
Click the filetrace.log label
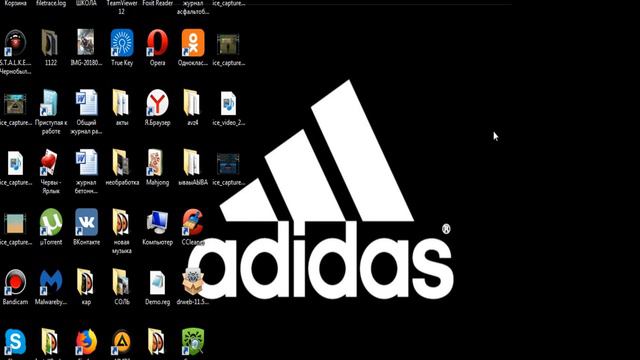51,3
